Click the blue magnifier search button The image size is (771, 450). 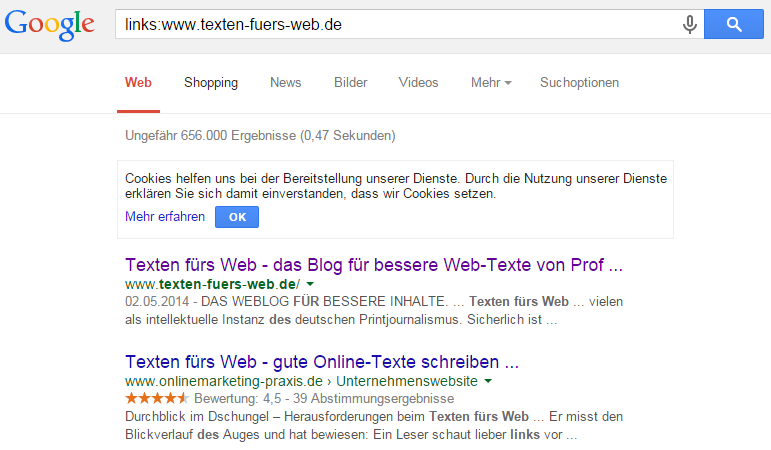[x=734, y=24]
